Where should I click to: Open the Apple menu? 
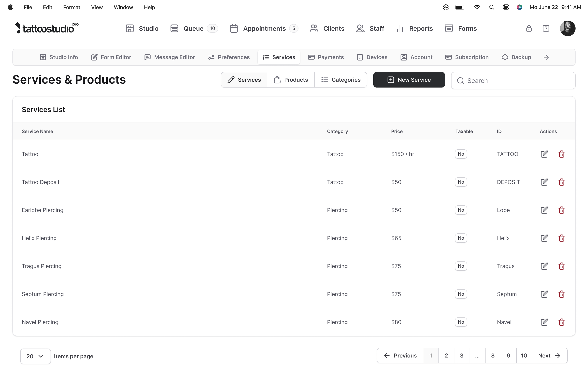click(10, 7)
